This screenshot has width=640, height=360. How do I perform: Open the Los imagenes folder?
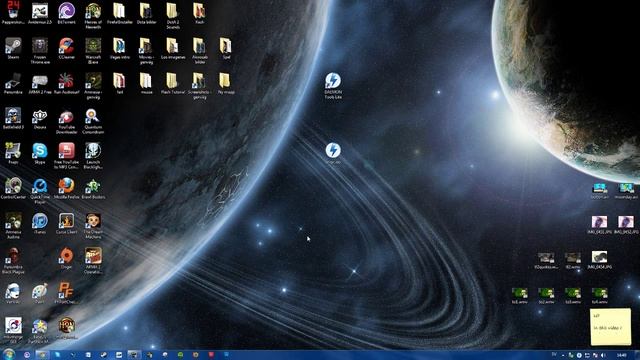click(172, 49)
